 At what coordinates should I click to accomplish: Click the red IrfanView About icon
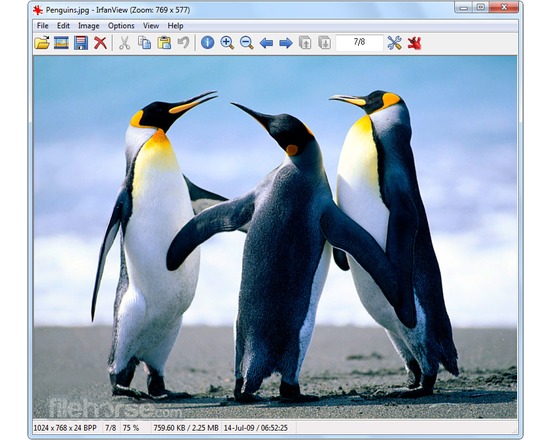(x=414, y=43)
